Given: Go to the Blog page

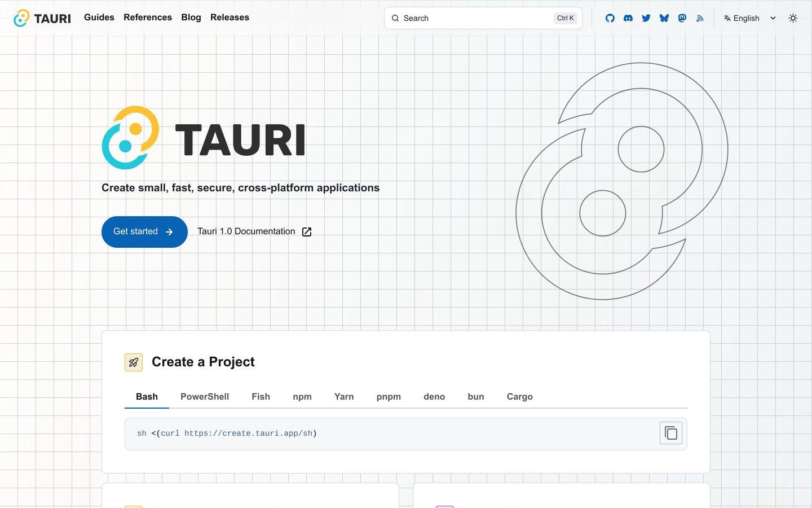Looking at the screenshot, I should coord(191,17).
